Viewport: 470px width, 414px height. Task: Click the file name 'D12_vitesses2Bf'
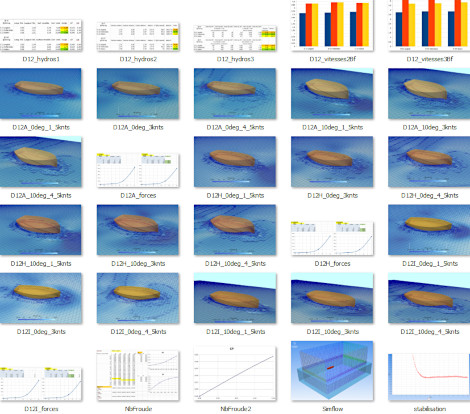332,59
